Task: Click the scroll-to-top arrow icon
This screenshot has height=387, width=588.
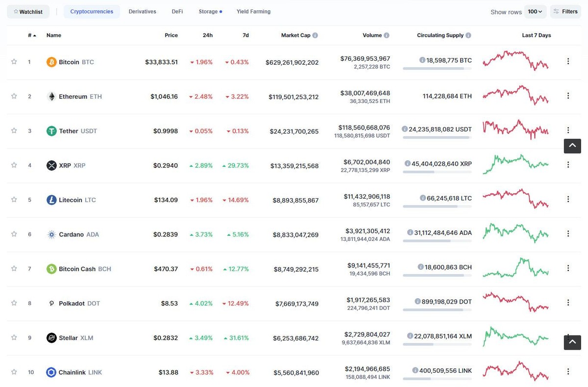Action: tap(572, 146)
